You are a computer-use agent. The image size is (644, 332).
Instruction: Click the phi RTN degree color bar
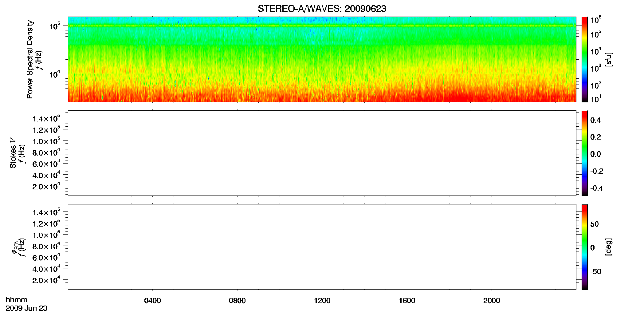[x=585, y=247]
